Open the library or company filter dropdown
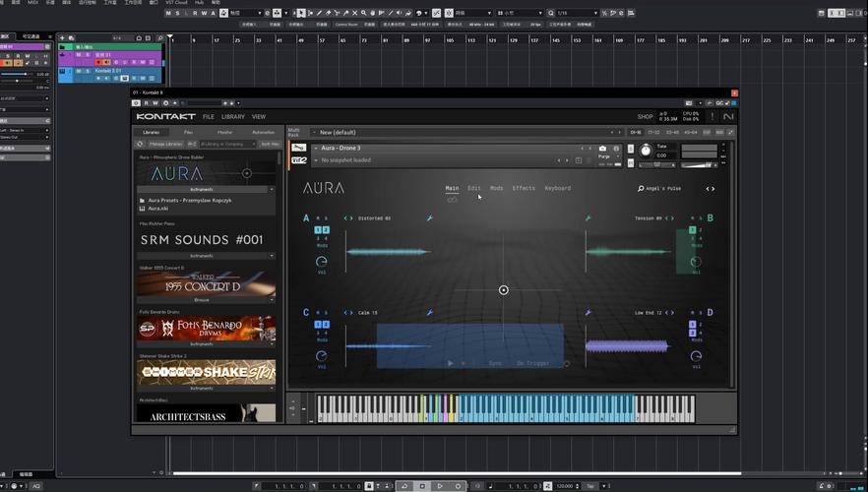Screen dimensions: 868x492 pos(227,144)
